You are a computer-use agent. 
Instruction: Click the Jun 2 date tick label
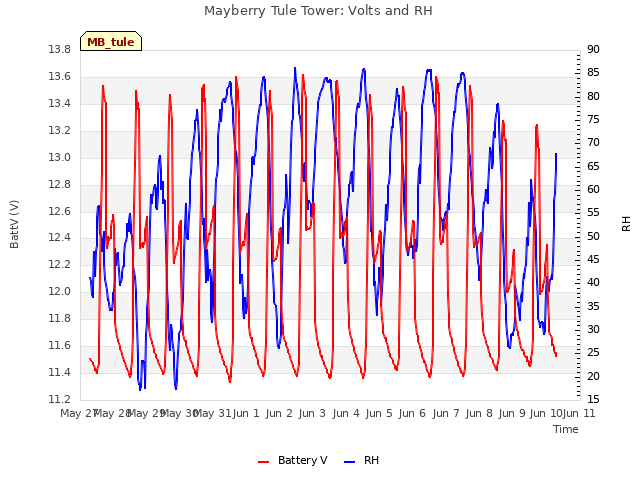coord(279,413)
